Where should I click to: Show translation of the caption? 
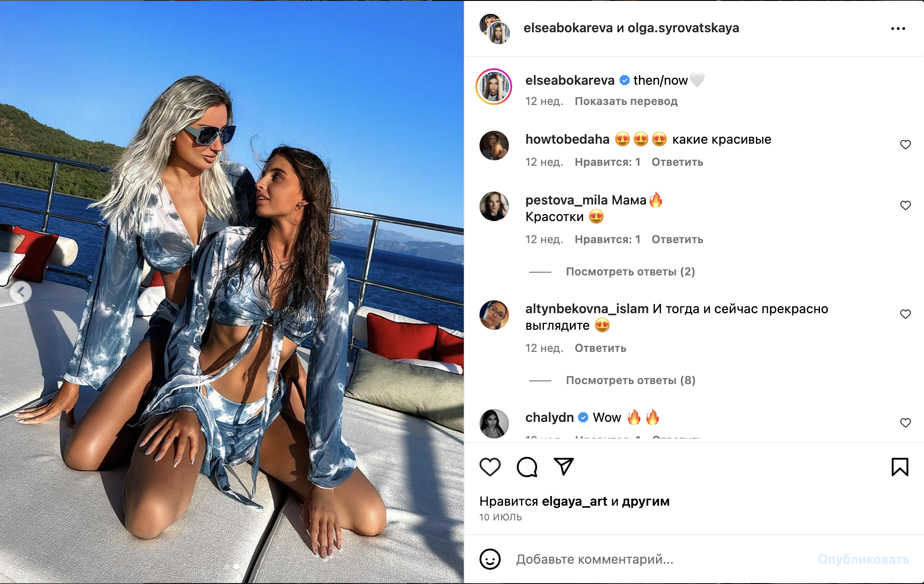pos(626,101)
